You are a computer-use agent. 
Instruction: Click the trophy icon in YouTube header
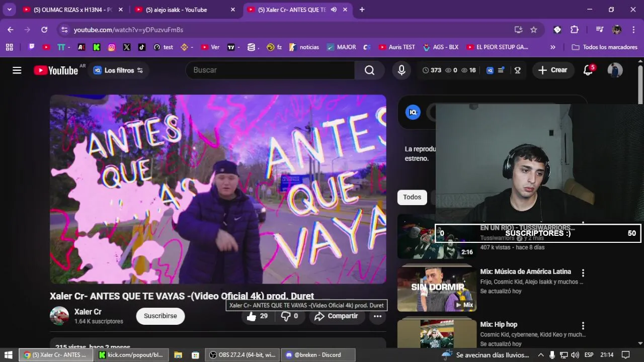pyautogui.click(x=517, y=70)
